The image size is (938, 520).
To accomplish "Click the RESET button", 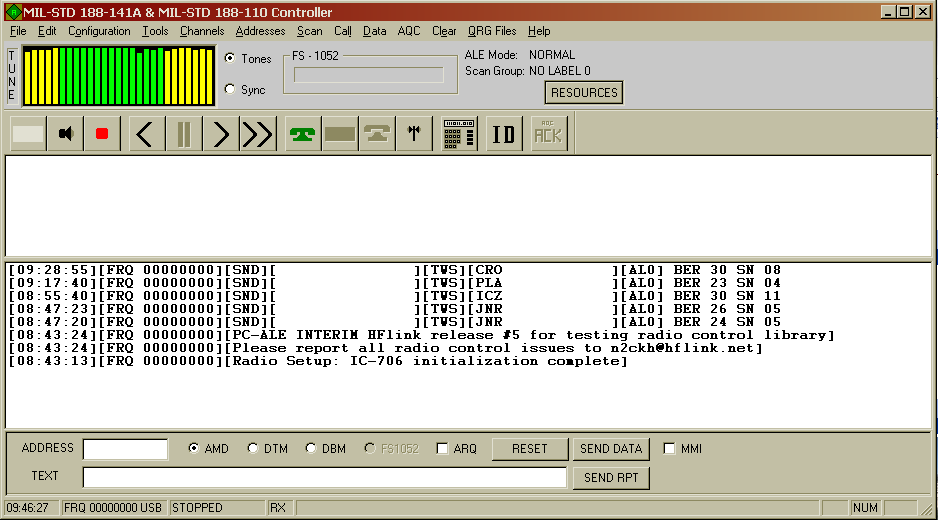I will 529,449.
